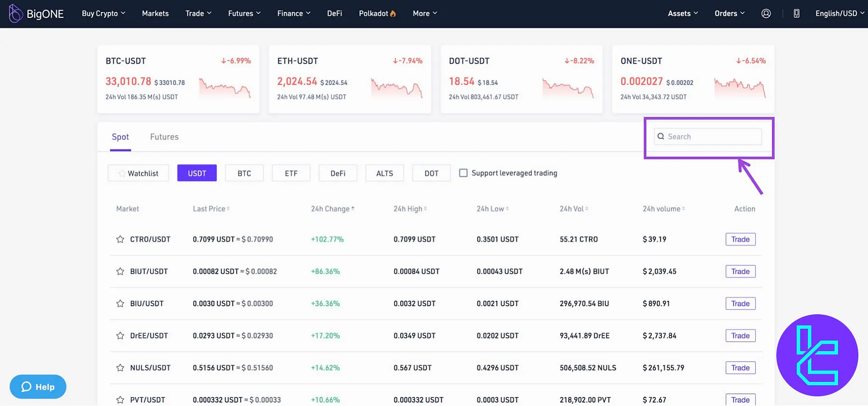Sort by 24h Vol column
868x406 pixels.
pyautogui.click(x=574, y=209)
